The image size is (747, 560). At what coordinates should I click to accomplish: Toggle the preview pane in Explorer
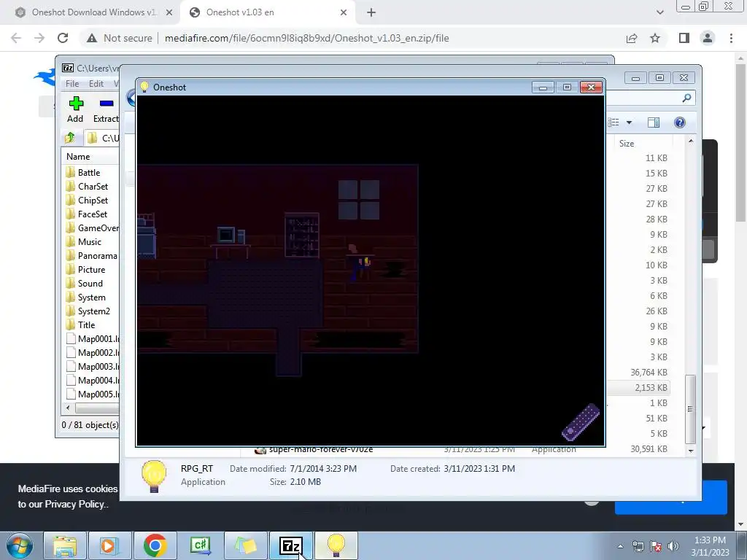click(x=654, y=122)
